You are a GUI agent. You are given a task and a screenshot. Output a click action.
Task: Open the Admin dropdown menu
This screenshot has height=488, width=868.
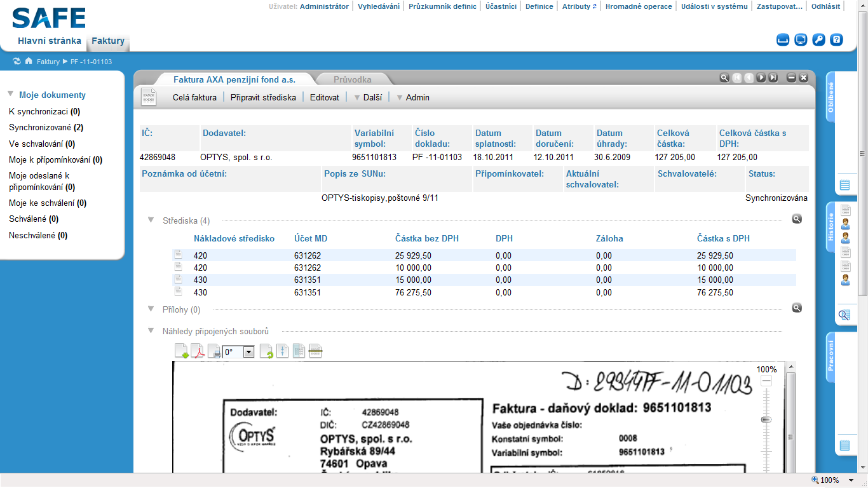[413, 97]
